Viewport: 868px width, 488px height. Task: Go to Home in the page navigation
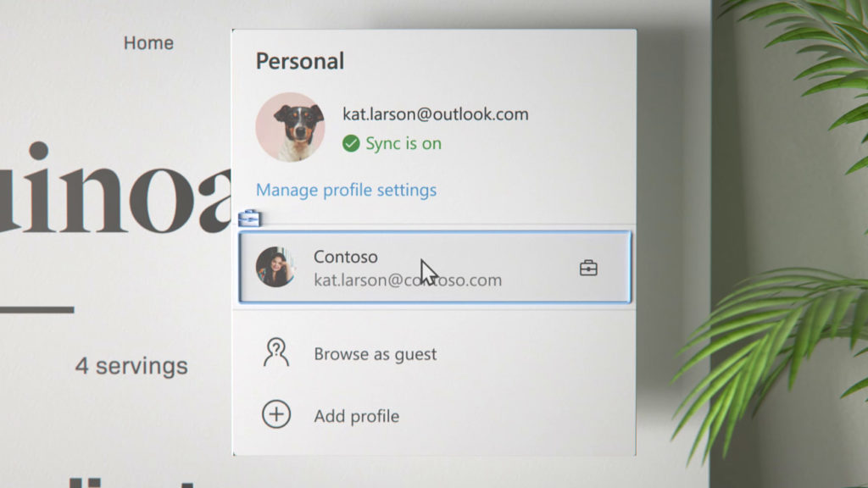click(x=148, y=42)
